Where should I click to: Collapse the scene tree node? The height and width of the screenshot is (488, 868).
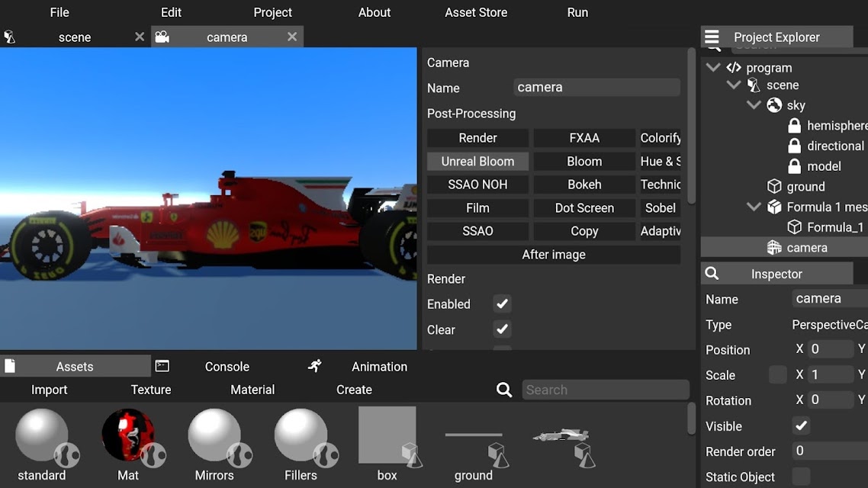pyautogui.click(x=734, y=85)
